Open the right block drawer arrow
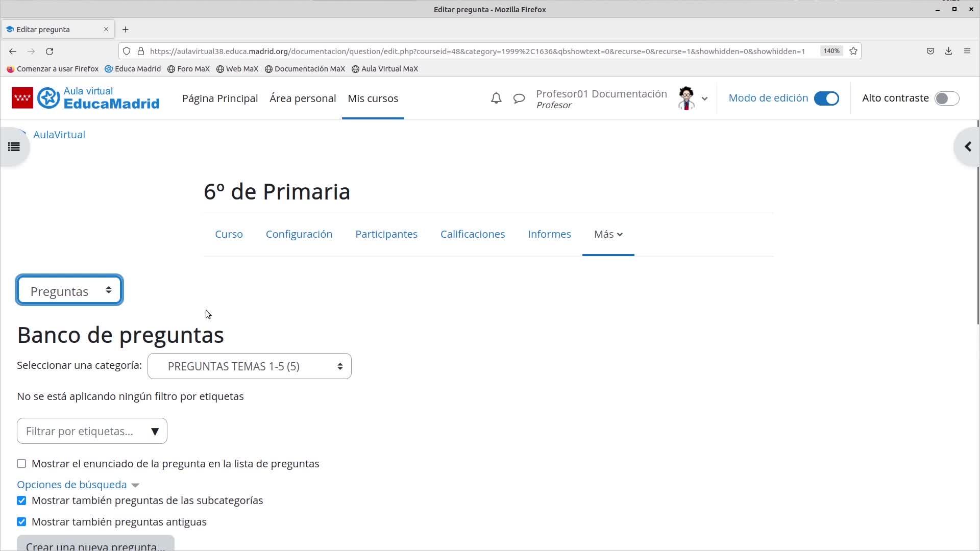980x551 pixels. tap(967, 147)
